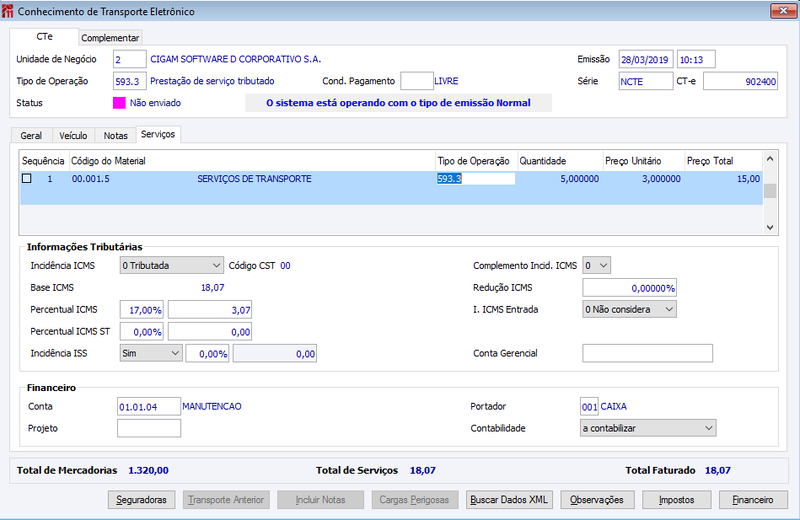Expand the Contabilidade dropdown
800x520 pixels.
coord(648,428)
